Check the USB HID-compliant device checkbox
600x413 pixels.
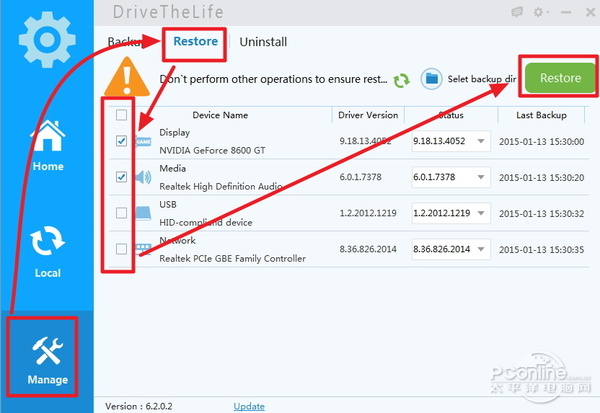pyautogui.click(x=121, y=213)
